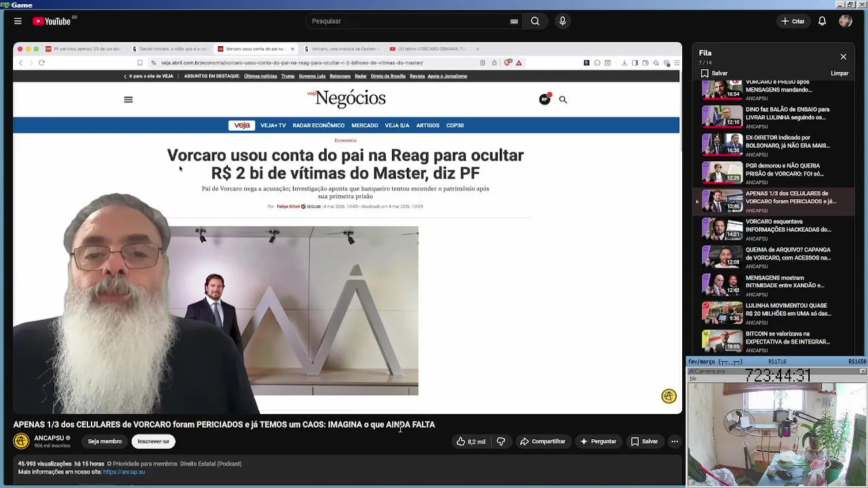Image resolution: width=868 pixels, height=488 pixels.
Task: Select queue title 'MENSAGENS mostram INTIMIDADE entre XANDÃO'
Action: 788,281
